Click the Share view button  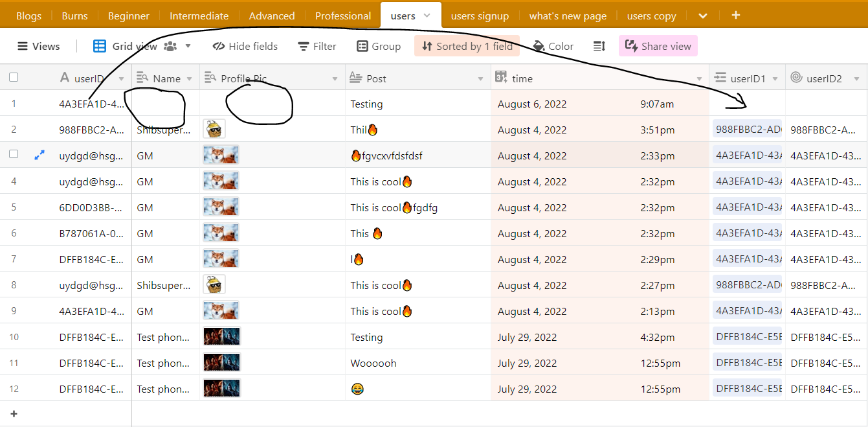tap(658, 46)
